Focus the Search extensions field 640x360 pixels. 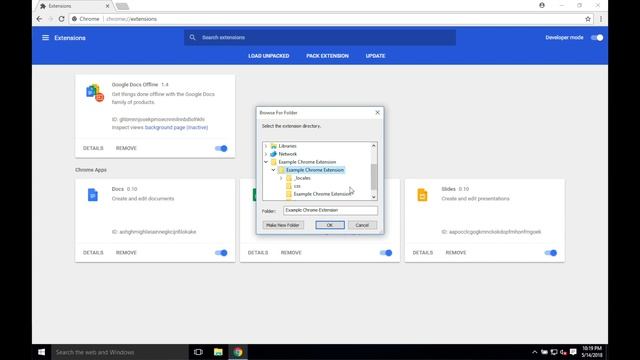(320, 38)
